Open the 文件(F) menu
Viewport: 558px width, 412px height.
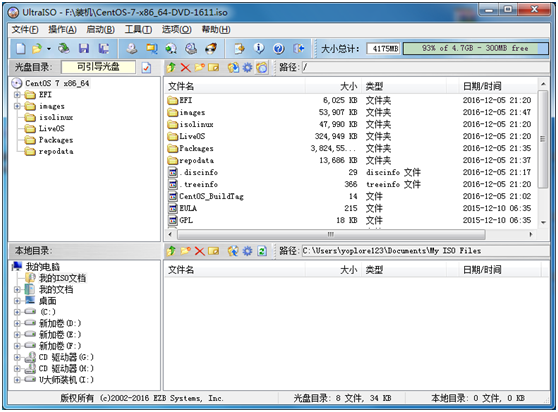click(25, 30)
